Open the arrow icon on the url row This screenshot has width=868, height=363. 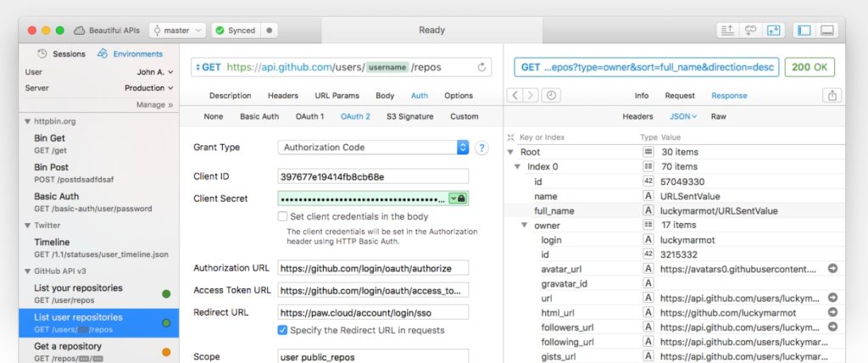point(832,298)
